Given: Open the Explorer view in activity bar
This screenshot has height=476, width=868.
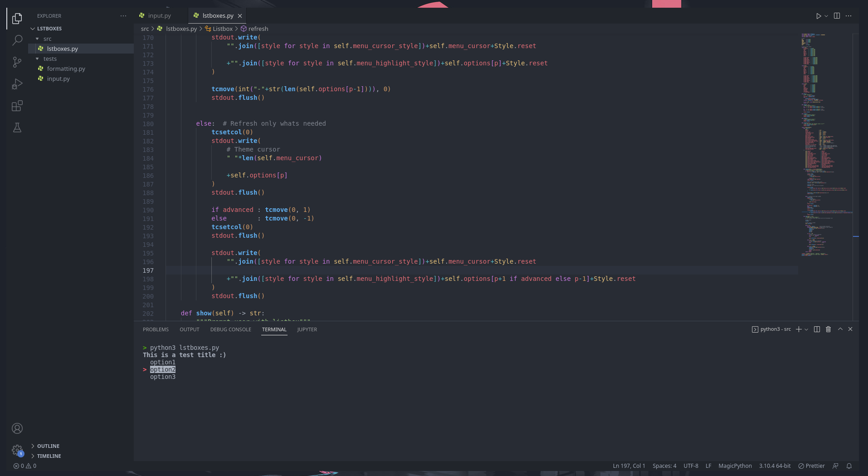Looking at the screenshot, I should pyautogui.click(x=17, y=19).
